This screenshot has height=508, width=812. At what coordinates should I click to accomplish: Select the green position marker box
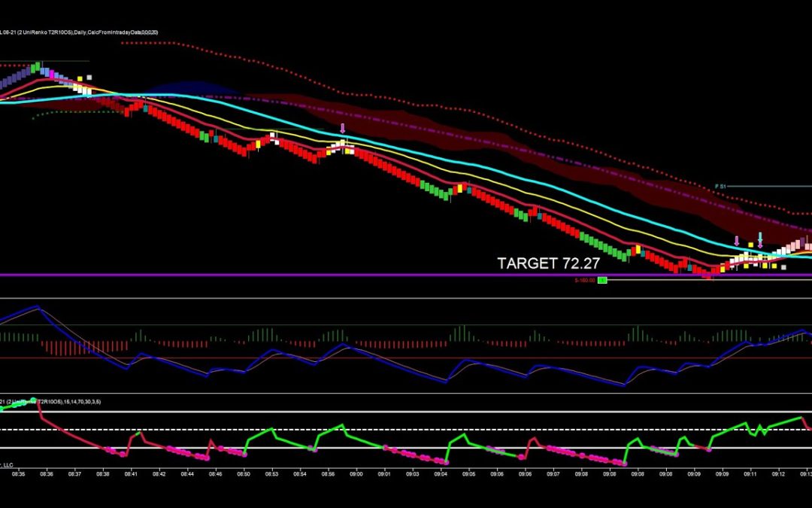602,280
